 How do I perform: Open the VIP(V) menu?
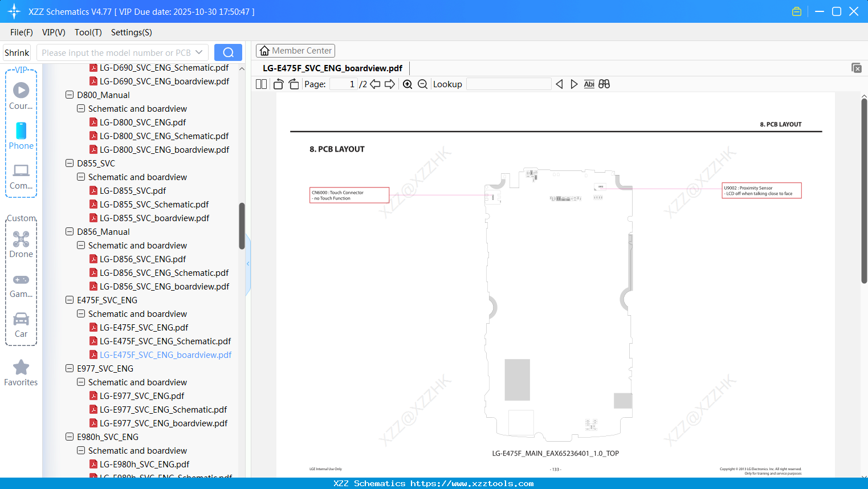[x=54, y=32]
